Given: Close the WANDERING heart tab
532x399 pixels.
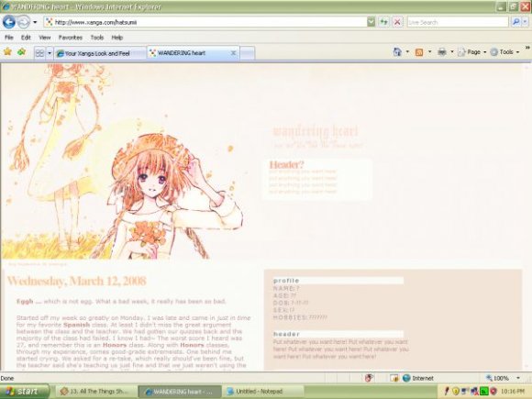Looking at the screenshot, I should click(x=233, y=53).
